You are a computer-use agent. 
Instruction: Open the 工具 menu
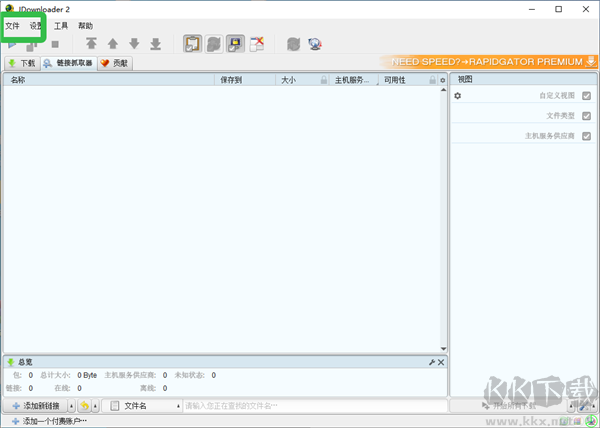61,26
